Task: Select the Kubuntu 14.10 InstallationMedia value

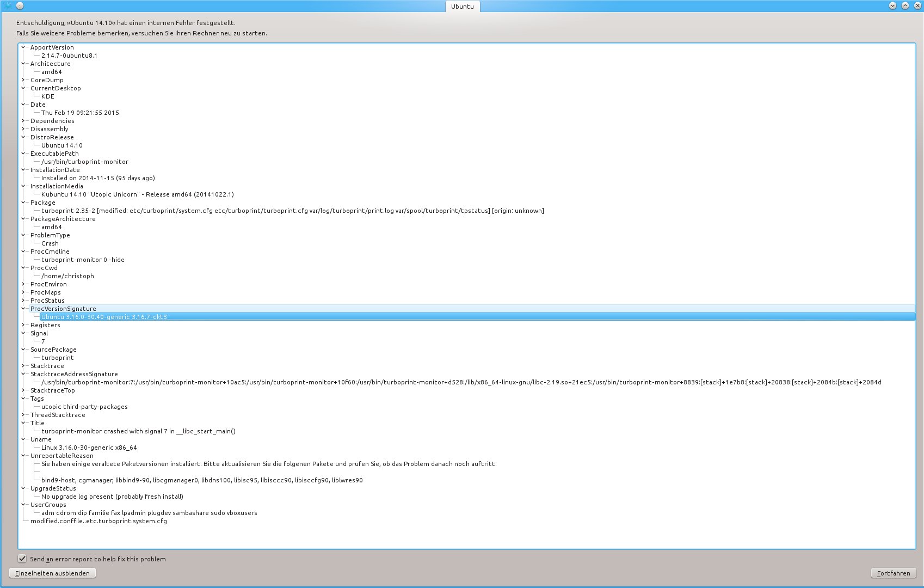Action: (x=137, y=194)
